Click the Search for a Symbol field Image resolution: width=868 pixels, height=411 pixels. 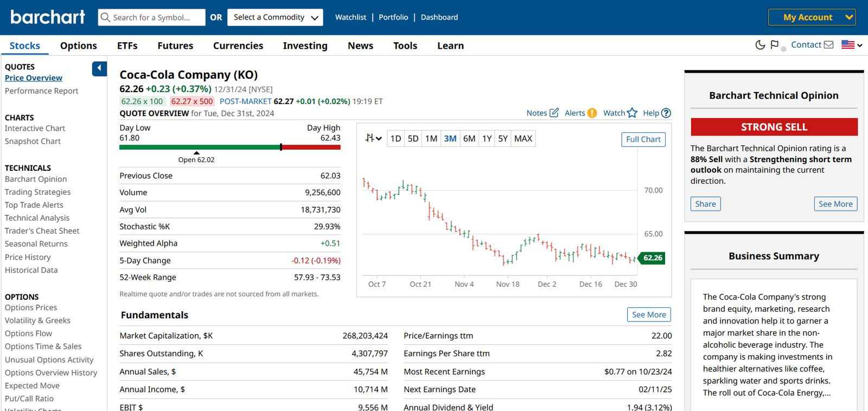152,17
